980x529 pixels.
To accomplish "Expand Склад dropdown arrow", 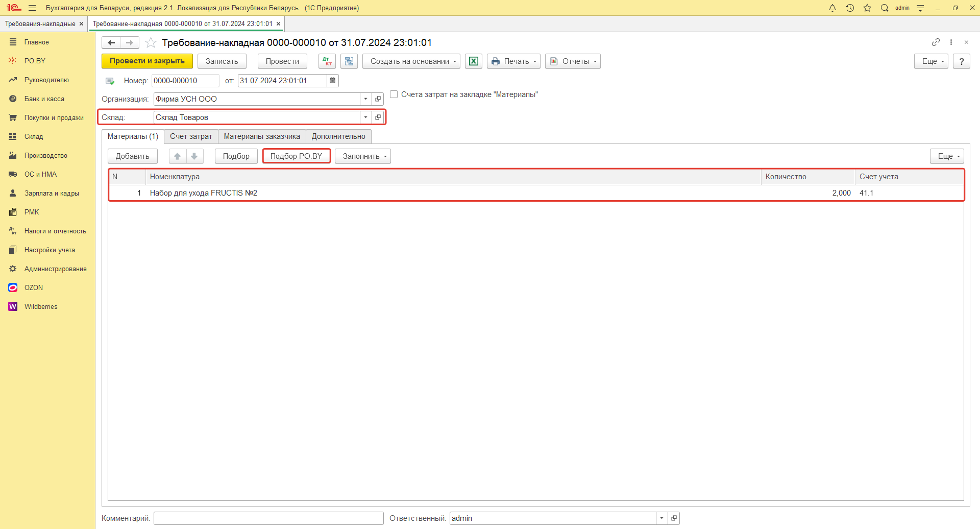I will pyautogui.click(x=366, y=117).
